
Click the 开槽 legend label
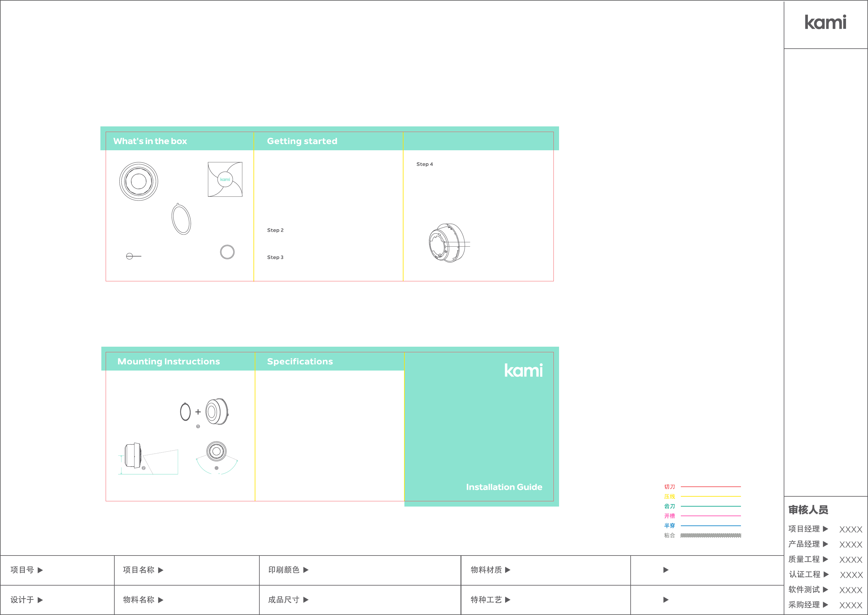(669, 516)
